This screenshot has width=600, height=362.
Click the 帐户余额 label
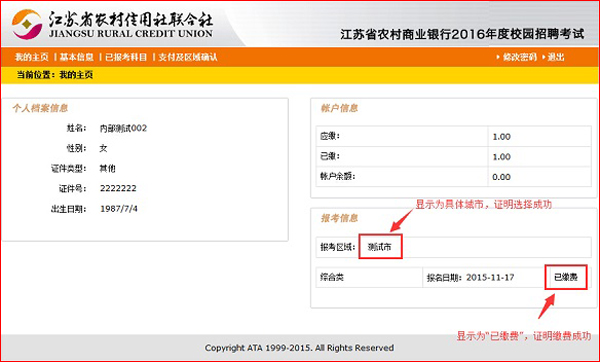tap(338, 177)
